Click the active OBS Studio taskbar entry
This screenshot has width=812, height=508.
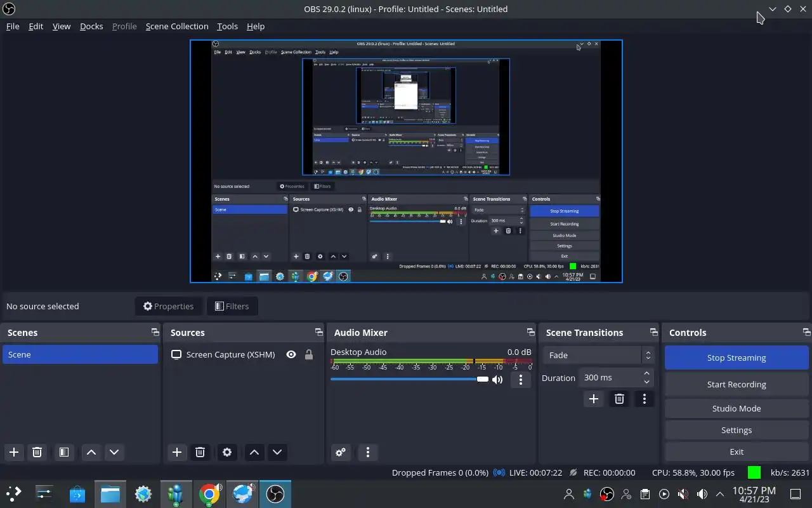click(x=275, y=494)
